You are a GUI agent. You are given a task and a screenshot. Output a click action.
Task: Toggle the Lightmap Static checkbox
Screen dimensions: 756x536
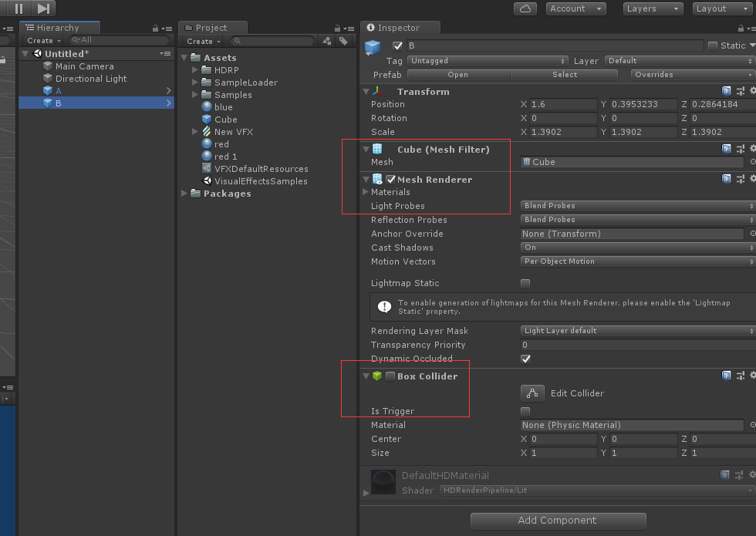point(525,283)
